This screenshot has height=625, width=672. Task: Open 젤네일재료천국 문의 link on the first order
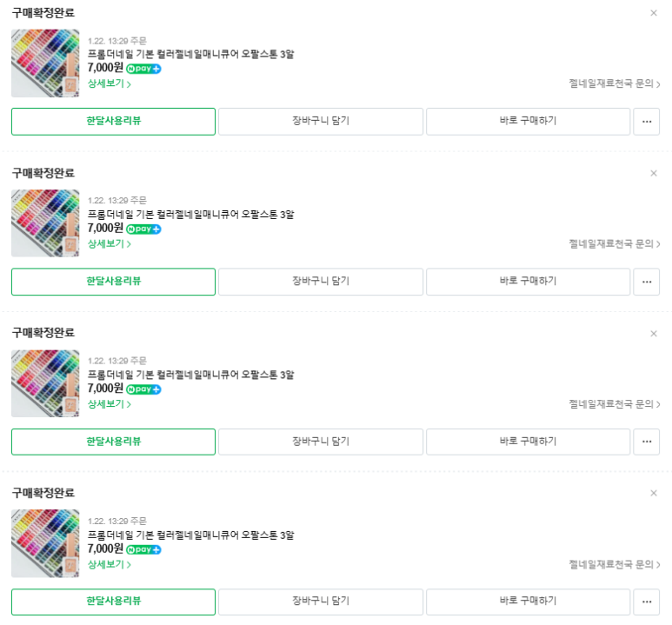coord(614,83)
